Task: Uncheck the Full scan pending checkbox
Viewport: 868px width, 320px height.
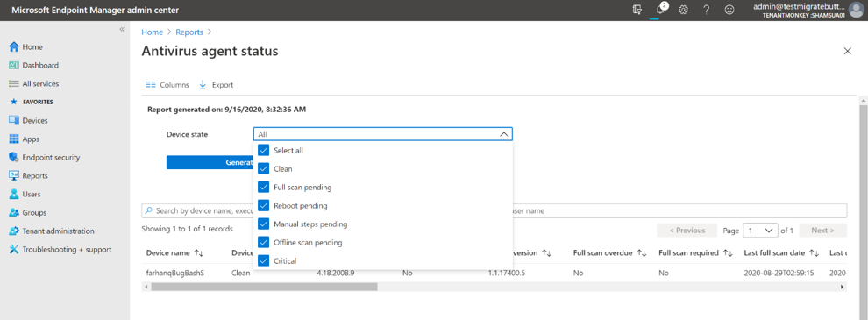Action: click(x=264, y=187)
